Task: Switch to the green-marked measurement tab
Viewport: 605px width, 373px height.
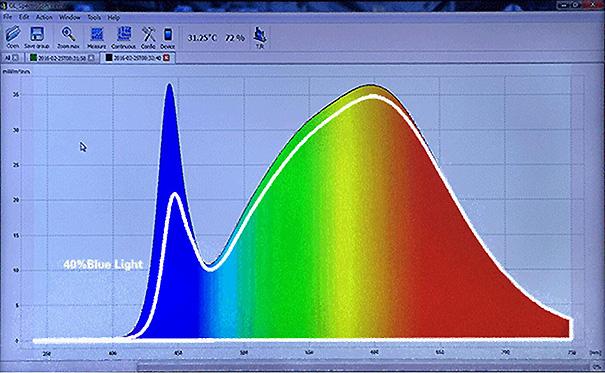Action: coord(62,58)
